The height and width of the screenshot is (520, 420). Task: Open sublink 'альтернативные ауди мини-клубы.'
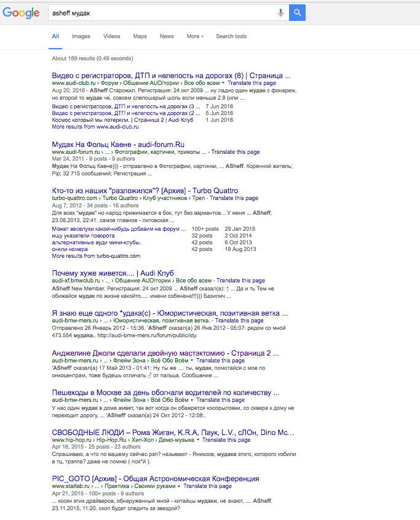pyautogui.click(x=97, y=242)
